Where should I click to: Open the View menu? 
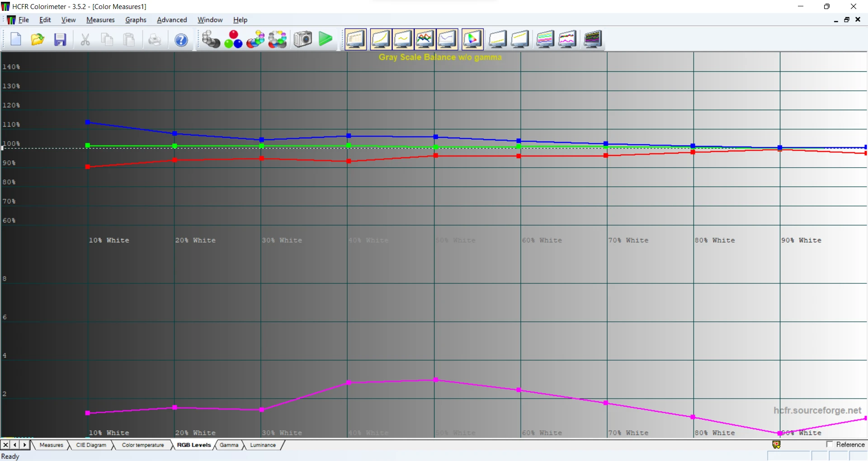click(x=68, y=20)
